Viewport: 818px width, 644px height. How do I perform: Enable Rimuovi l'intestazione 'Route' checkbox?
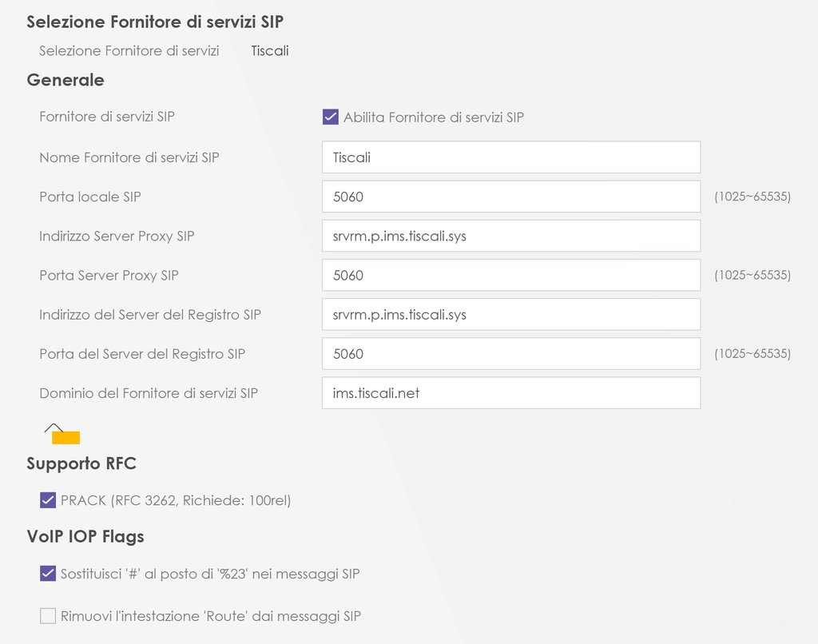48,616
